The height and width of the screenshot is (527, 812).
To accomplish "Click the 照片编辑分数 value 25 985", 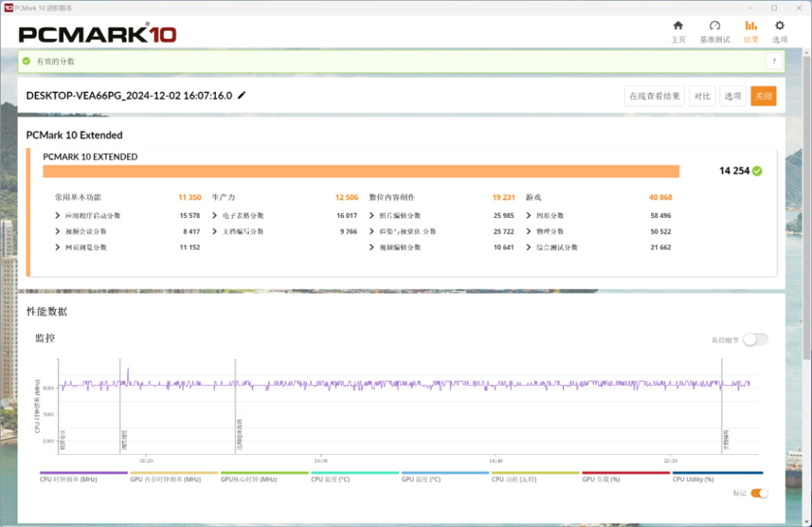I will [503, 215].
